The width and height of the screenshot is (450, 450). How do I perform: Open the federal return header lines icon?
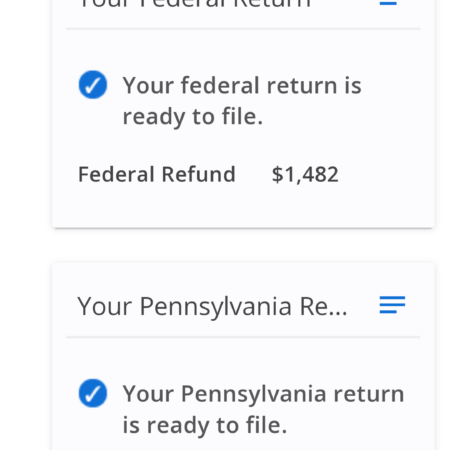388,3
